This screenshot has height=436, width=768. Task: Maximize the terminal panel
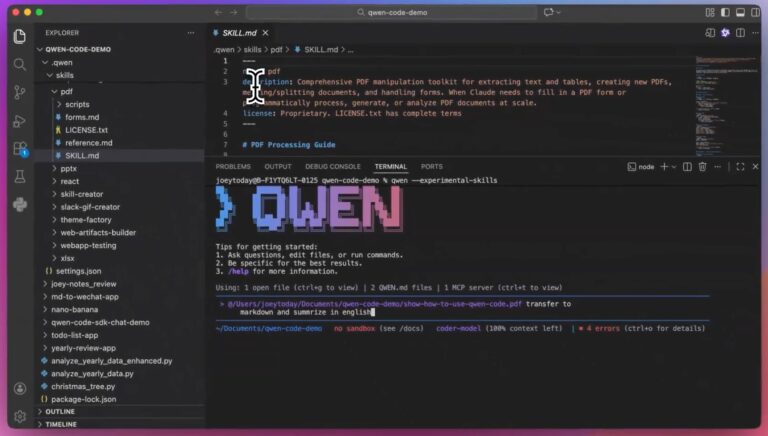(x=740, y=167)
